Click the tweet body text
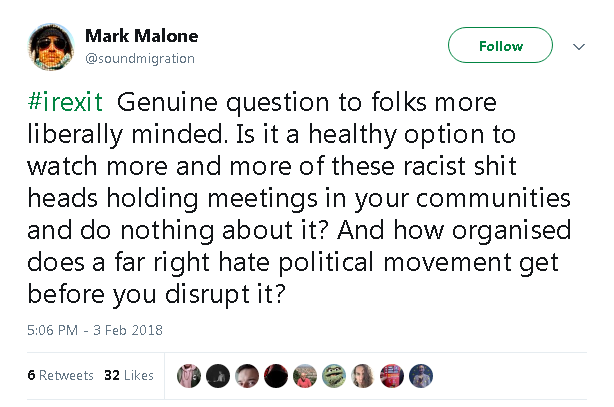The height and width of the screenshot is (407, 614). [300, 200]
